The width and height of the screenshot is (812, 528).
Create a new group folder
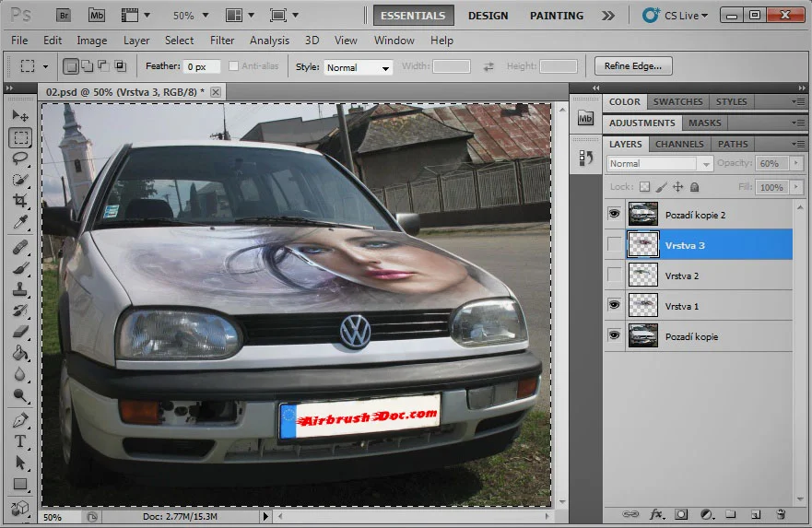click(731, 514)
